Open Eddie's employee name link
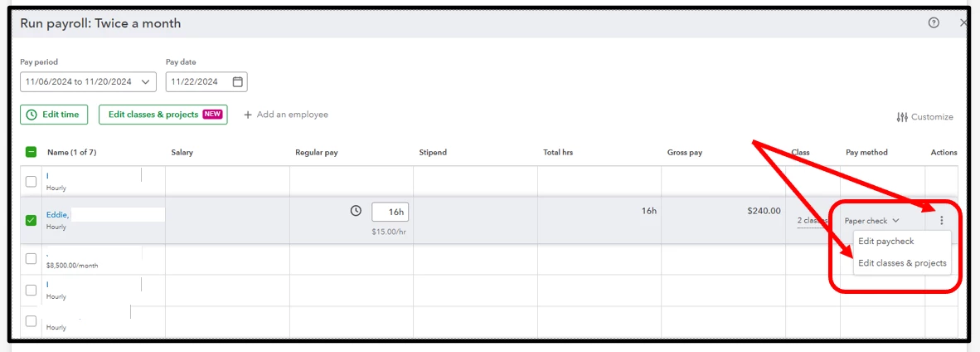Screen dimensions: 980x352 pos(57,215)
